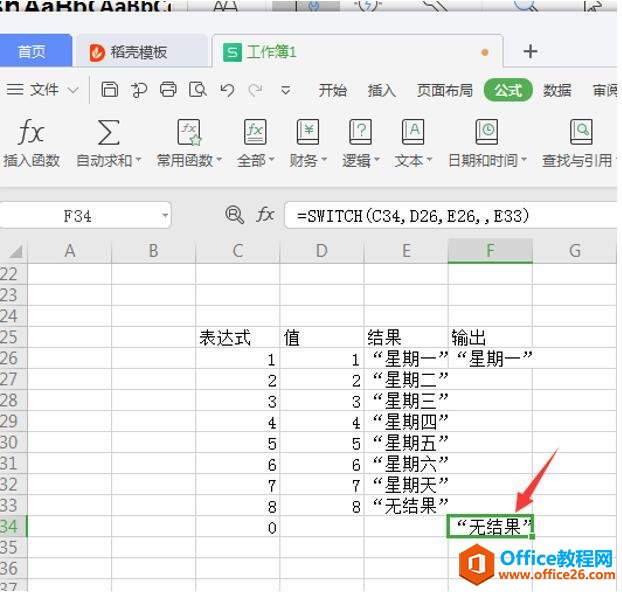Select the 工作簿1 workbook tab
This screenshot has width=622, height=592.
click(x=358, y=52)
